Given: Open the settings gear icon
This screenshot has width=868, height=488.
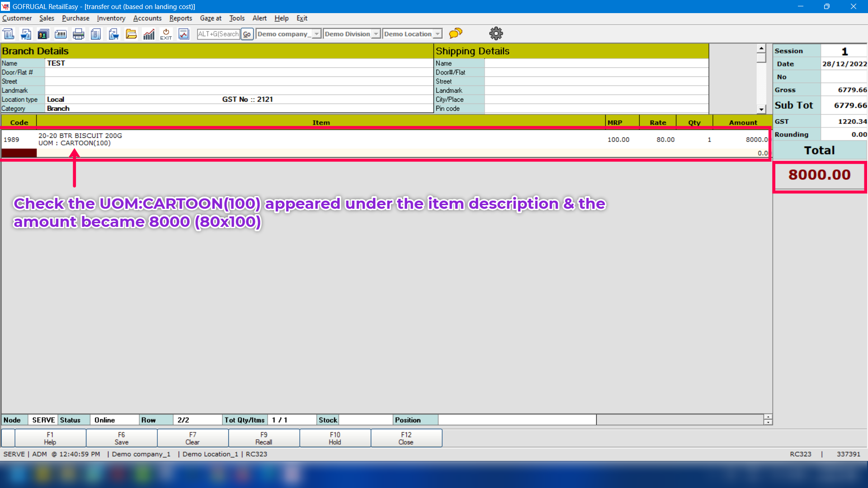Looking at the screenshot, I should pos(496,33).
